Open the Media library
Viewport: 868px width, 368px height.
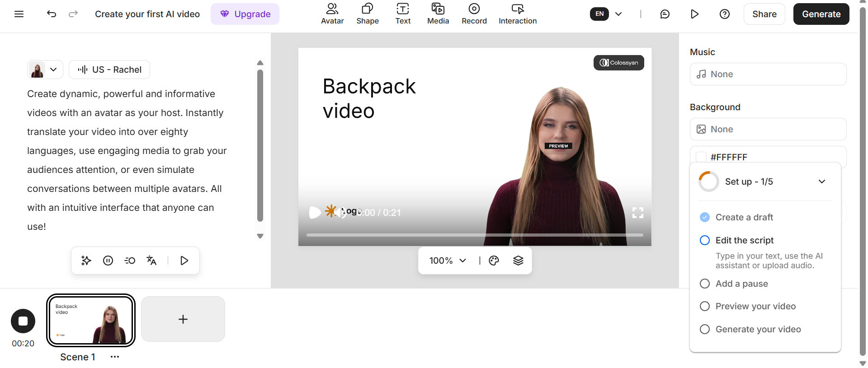pyautogui.click(x=438, y=14)
